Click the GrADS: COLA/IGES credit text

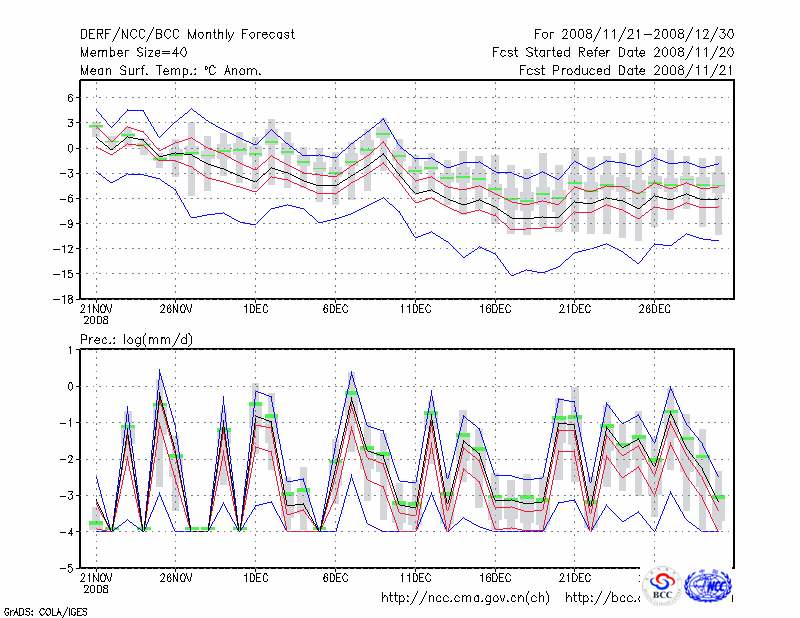45,610
